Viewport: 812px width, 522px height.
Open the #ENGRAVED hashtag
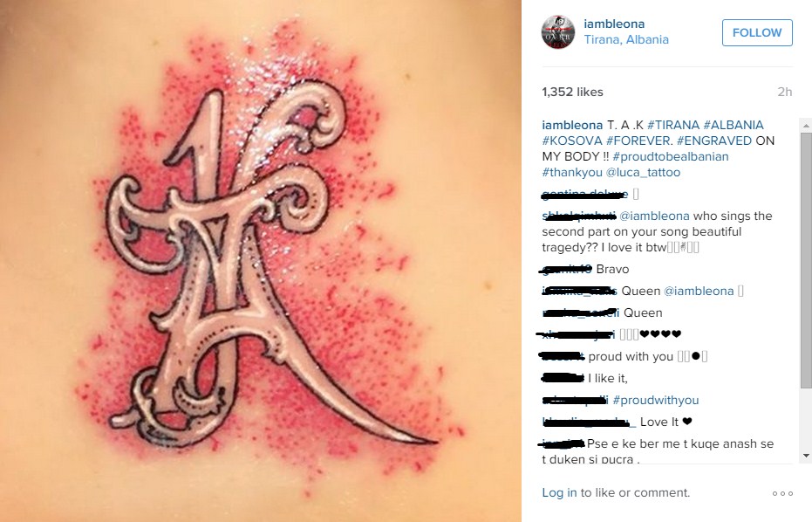[714, 141]
